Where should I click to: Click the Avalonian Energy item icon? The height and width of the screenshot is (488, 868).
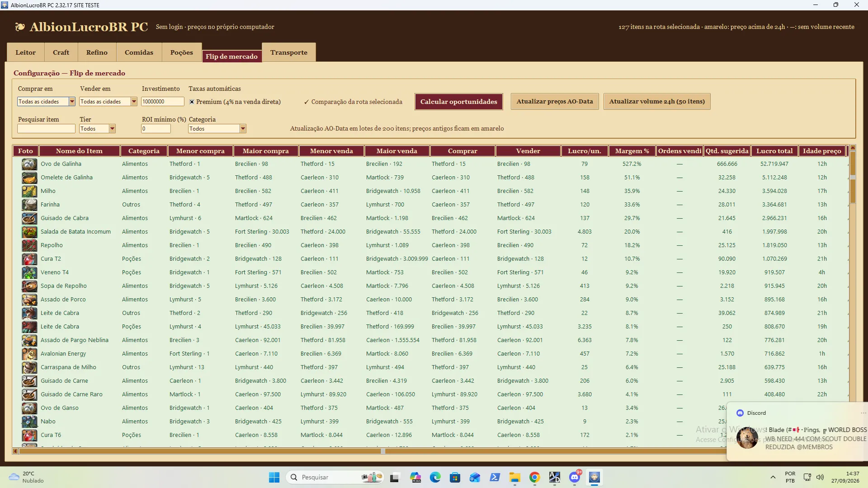29,354
